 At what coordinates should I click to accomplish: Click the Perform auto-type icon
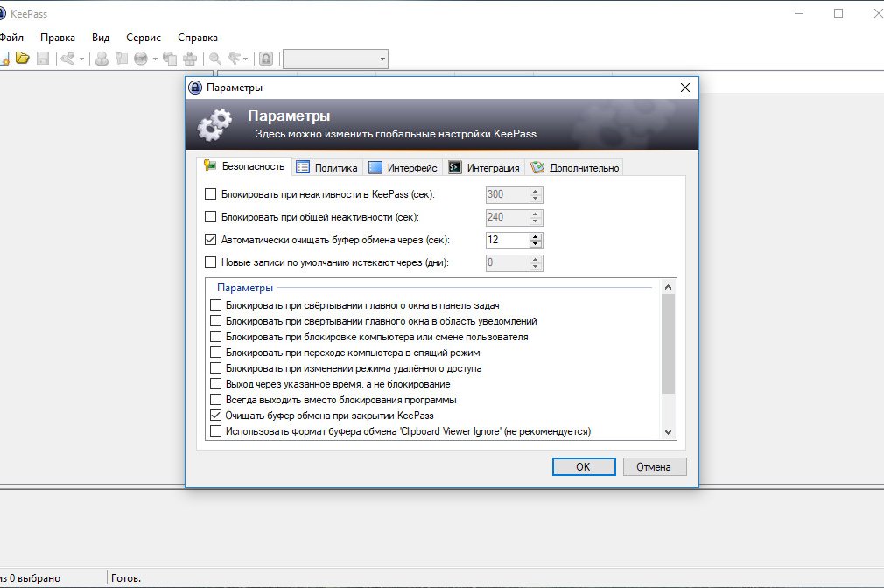pyautogui.click(x=191, y=58)
